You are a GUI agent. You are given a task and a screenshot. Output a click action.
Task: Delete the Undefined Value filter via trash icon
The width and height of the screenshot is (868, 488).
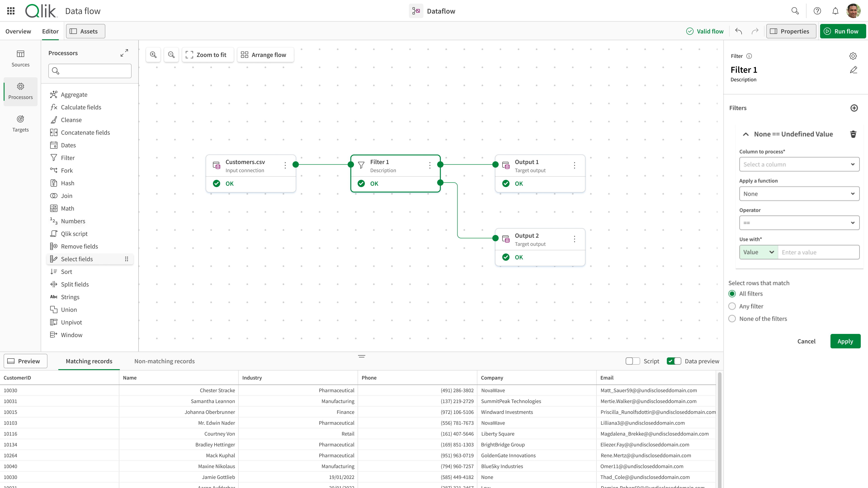[853, 134]
